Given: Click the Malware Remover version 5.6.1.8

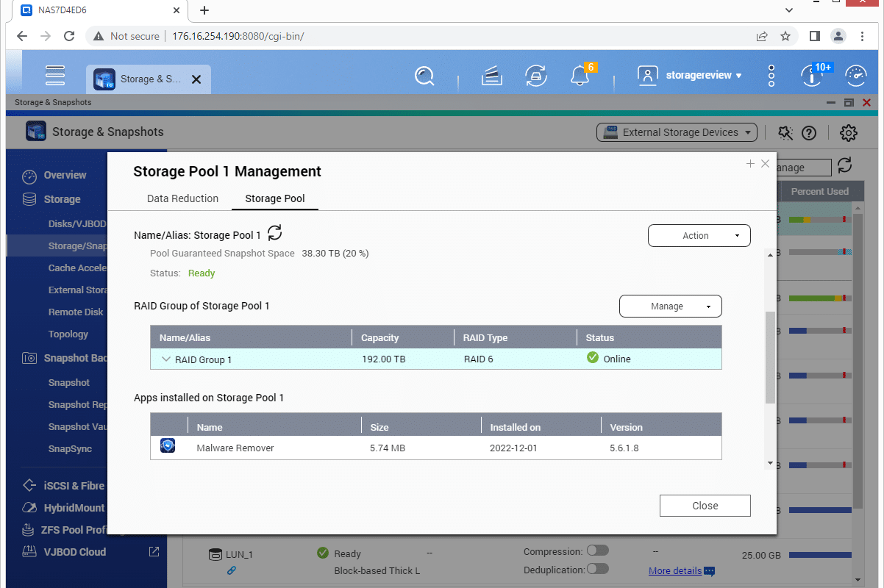Looking at the screenshot, I should pyautogui.click(x=624, y=448).
